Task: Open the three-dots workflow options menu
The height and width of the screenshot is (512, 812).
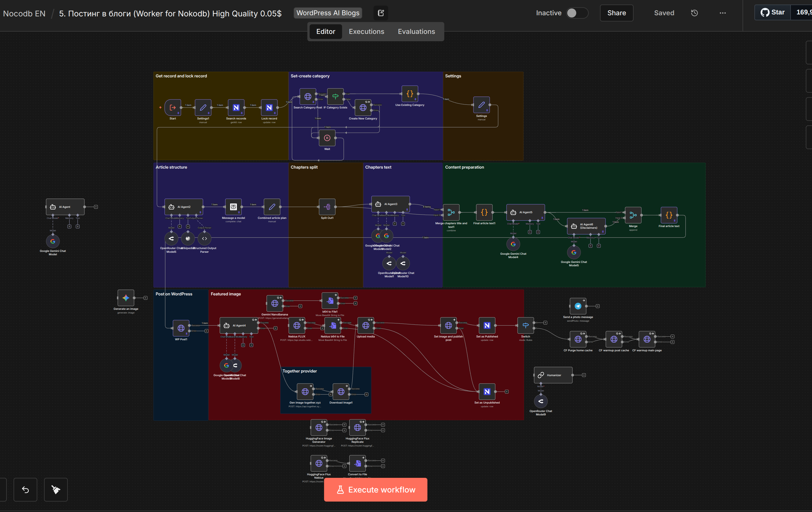Action: tap(722, 13)
